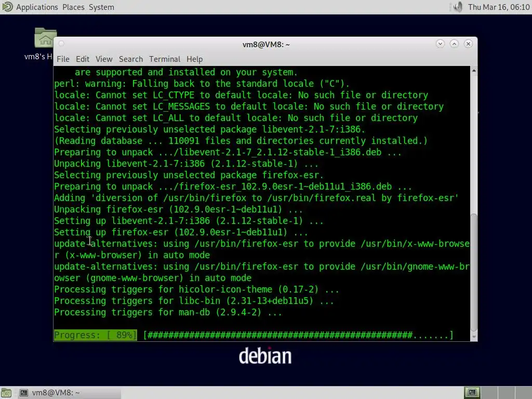Click the line mentioning LC_MESSAGES
The height and width of the screenshot is (399, 532).
tap(249, 107)
